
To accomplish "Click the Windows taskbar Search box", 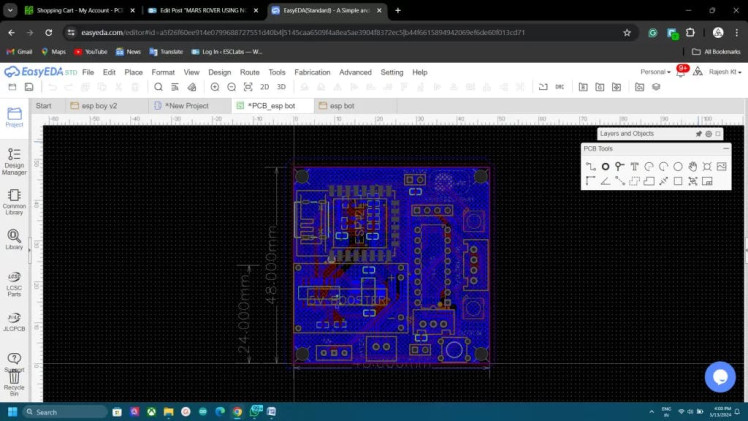I will [65, 411].
